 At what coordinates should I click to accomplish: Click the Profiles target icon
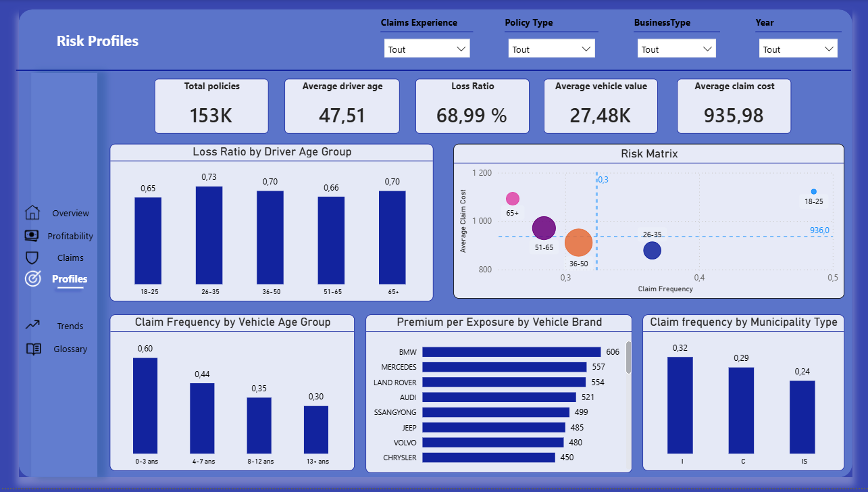click(x=32, y=278)
